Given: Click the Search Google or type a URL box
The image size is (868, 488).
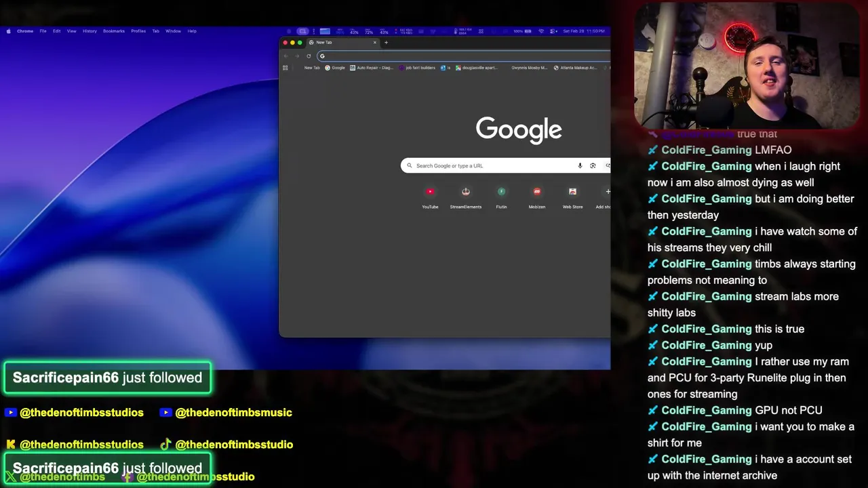Looking at the screenshot, I should click(505, 165).
